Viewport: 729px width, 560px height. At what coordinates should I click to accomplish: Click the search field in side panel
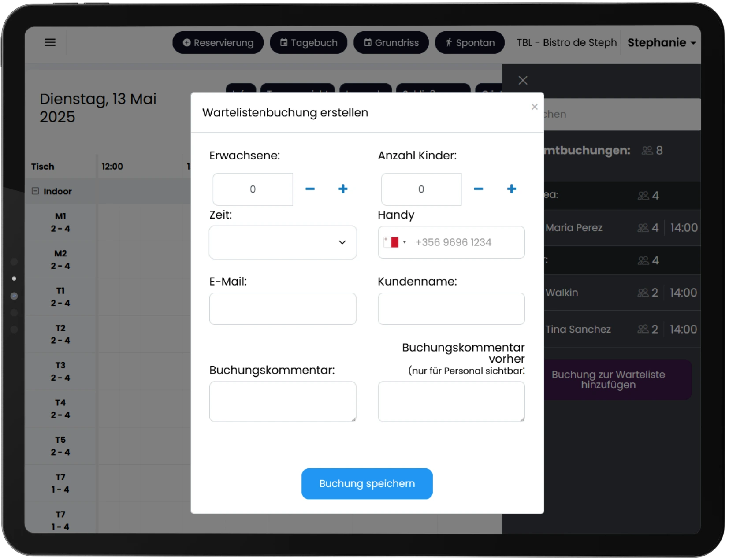tap(622, 114)
